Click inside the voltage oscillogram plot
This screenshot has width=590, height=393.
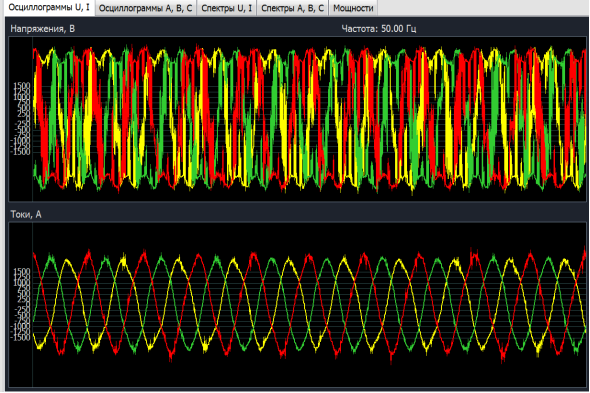(x=309, y=119)
